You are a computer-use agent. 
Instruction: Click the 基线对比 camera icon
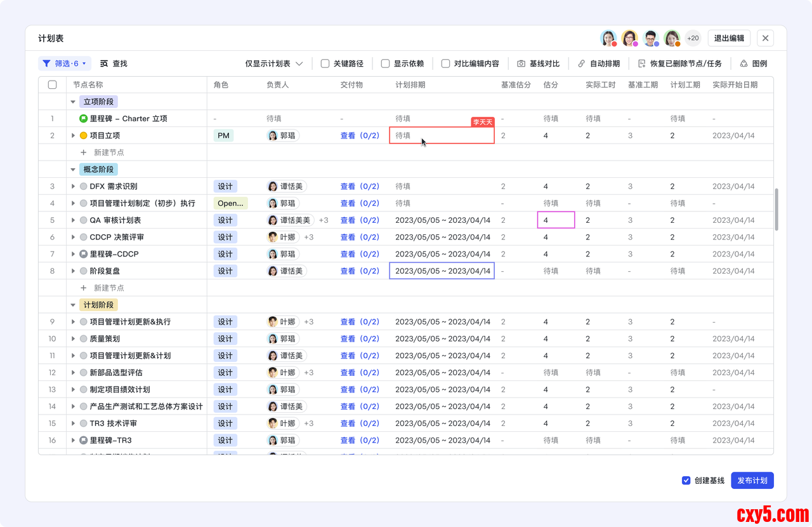coord(521,63)
